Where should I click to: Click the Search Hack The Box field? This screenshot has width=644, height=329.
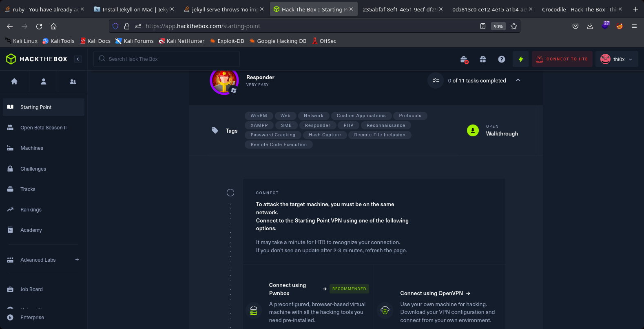[x=166, y=59]
